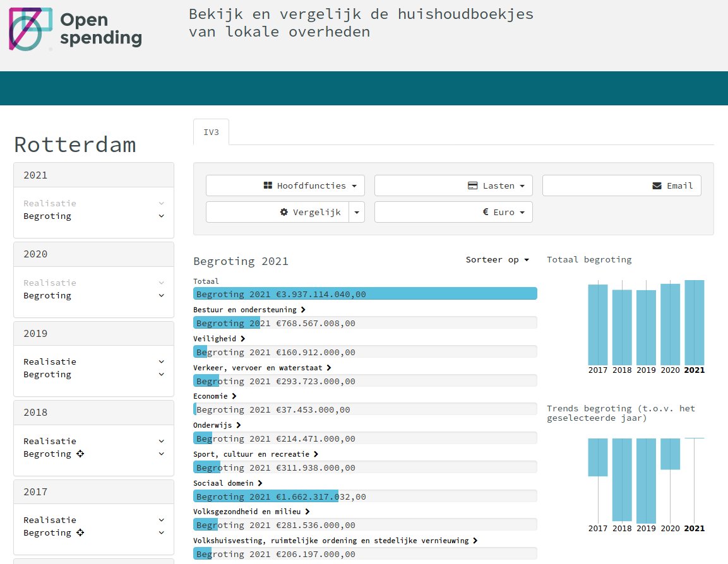Click the highlighted Begroting 2021 total bar
Screen dimensions: 728x564
click(365, 293)
